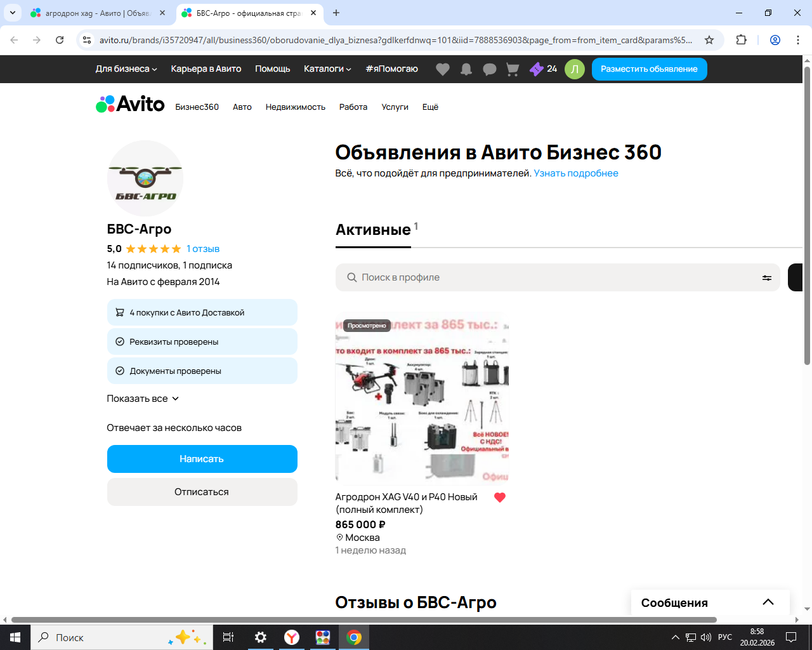Open the 1 отзыв reviews link
The width and height of the screenshot is (812, 650).
click(203, 249)
